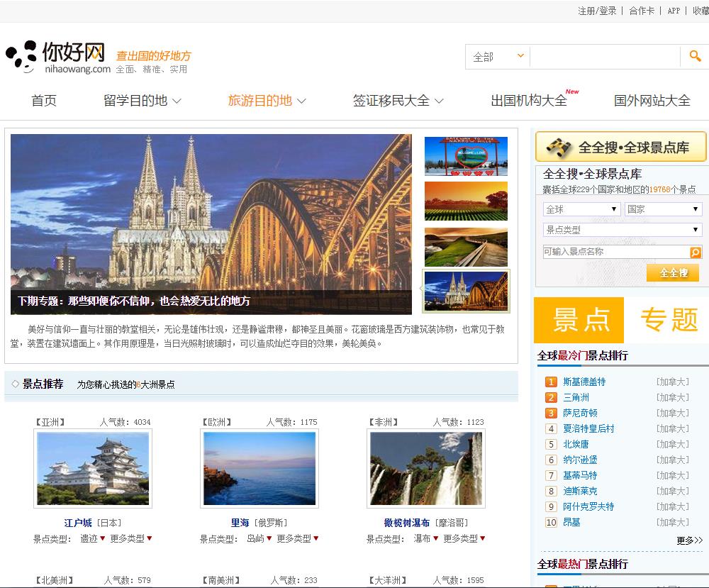The image size is (709, 588).
Task: Click the binoculars icon in 全全搜 banner
Action: [x=559, y=147]
